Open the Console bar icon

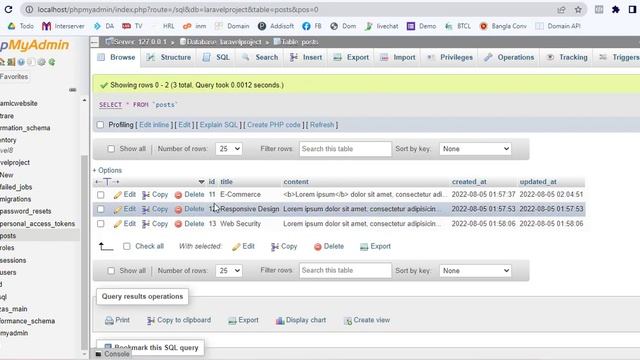click(x=98, y=354)
